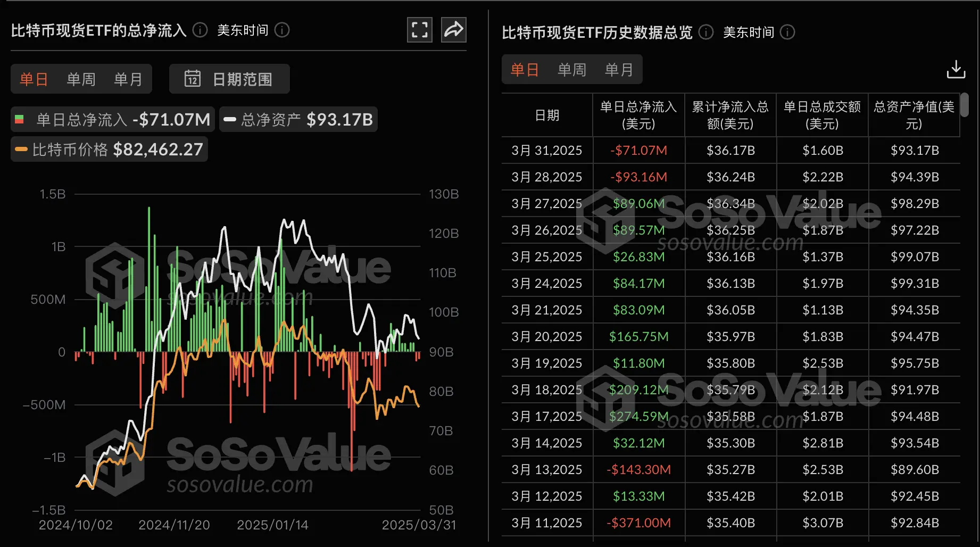The image size is (980, 547).
Task: Click the calendar icon inside the 日期范围 button
Action: coord(193,79)
